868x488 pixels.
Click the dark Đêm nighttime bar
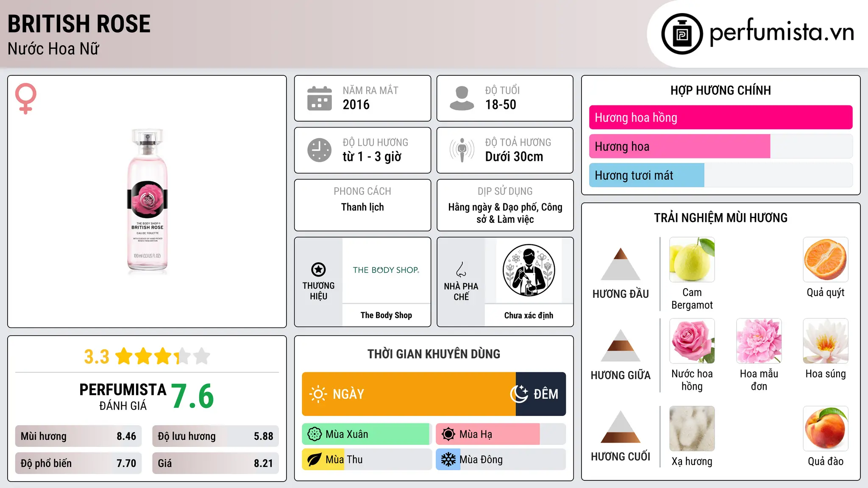(541, 394)
